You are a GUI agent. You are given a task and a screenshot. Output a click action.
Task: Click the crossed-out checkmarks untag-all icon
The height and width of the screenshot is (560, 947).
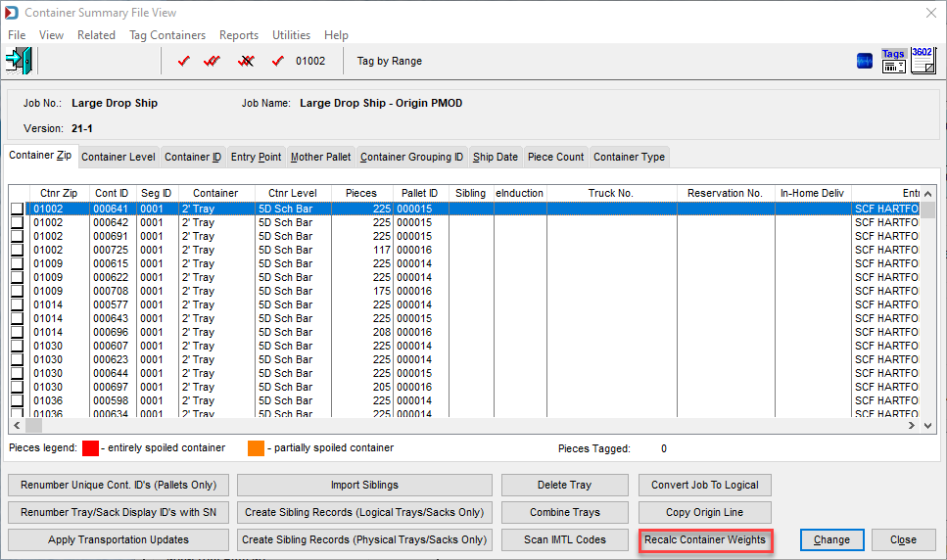coord(246,61)
